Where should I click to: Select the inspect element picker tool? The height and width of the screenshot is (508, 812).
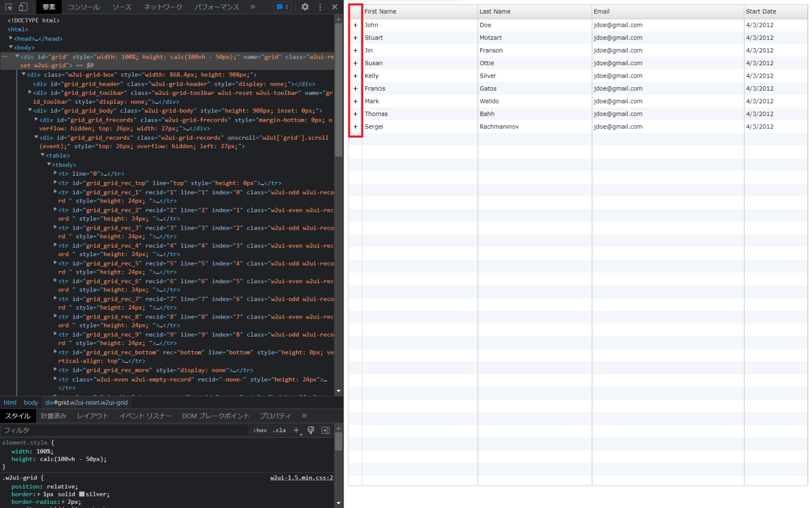point(8,7)
